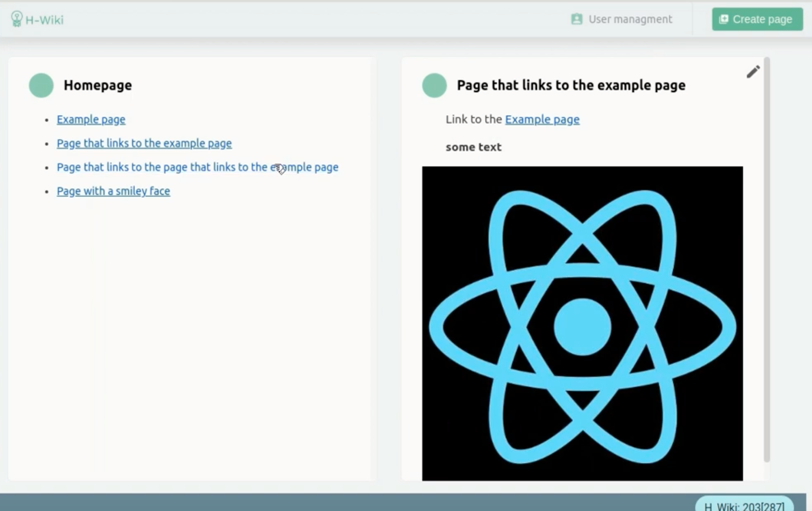The image size is (812, 511).
Task: Click the green circle beside Homepage title
Action: coord(41,85)
